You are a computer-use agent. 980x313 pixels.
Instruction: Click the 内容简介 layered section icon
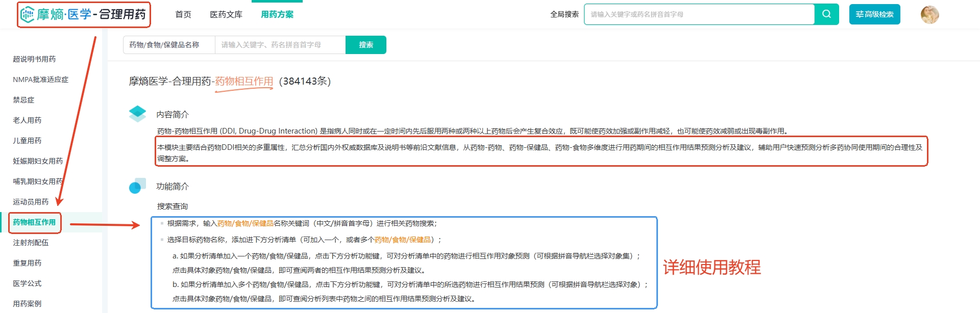137,114
